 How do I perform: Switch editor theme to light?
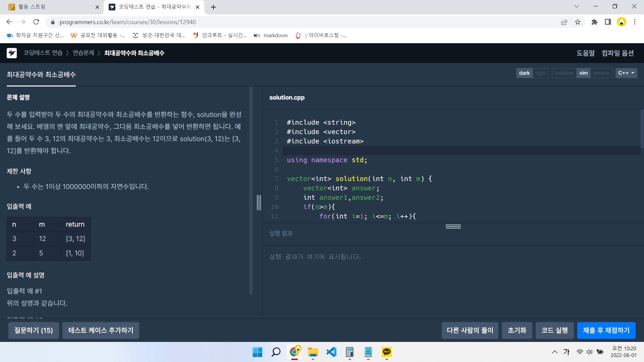tap(540, 73)
